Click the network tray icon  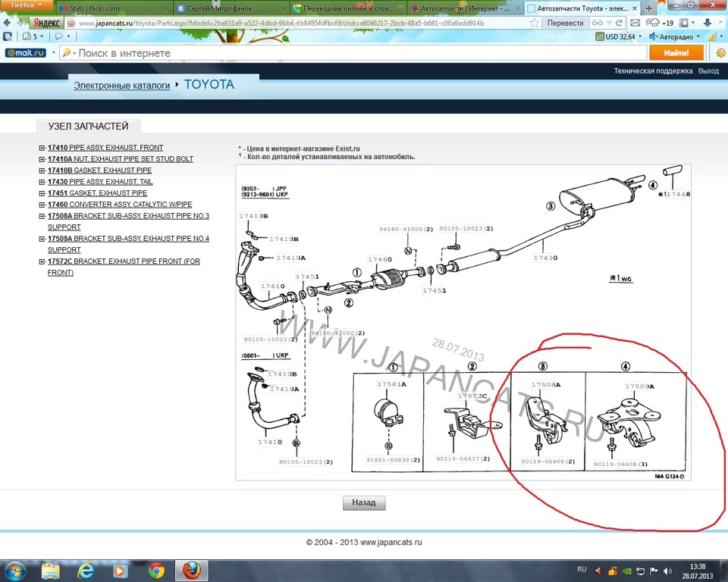tap(640, 571)
